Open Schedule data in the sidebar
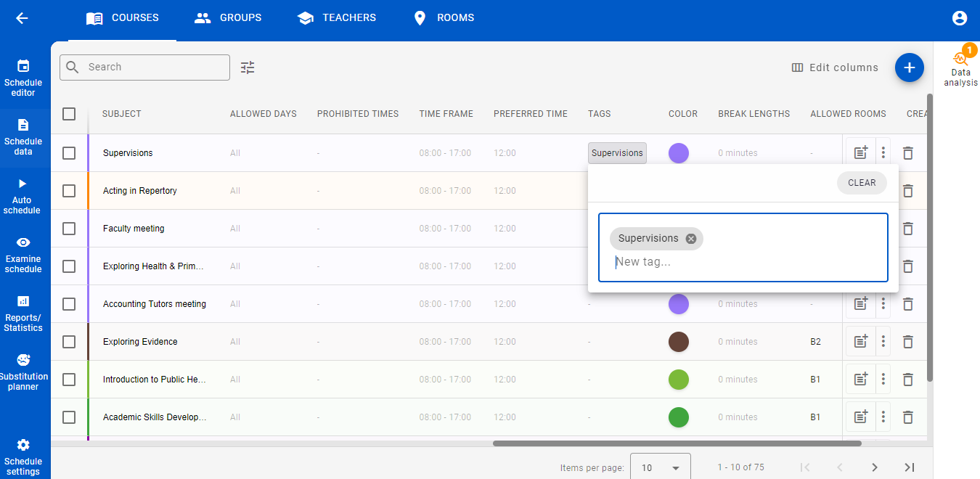This screenshot has width=980, height=479. click(x=23, y=136)
